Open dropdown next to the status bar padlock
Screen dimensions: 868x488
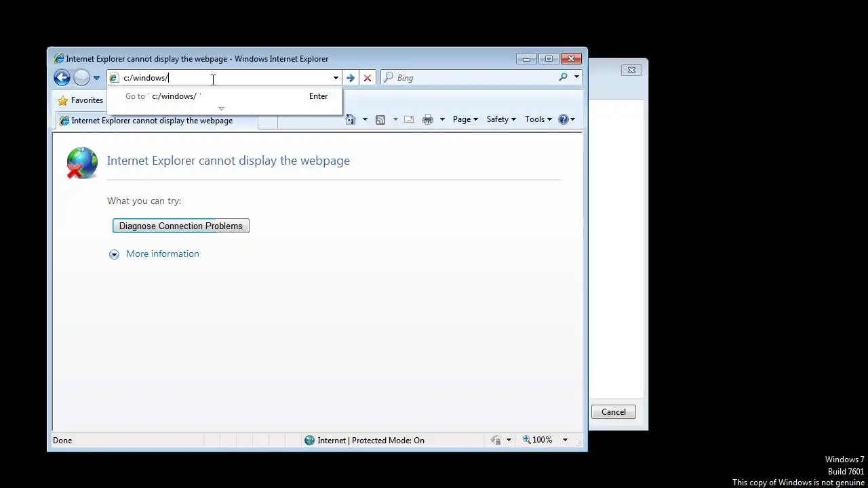(x=509, y=440)
